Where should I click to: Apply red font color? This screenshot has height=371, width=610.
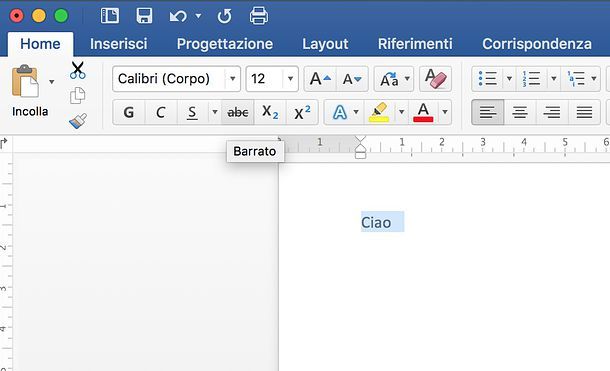click(423, 112)
